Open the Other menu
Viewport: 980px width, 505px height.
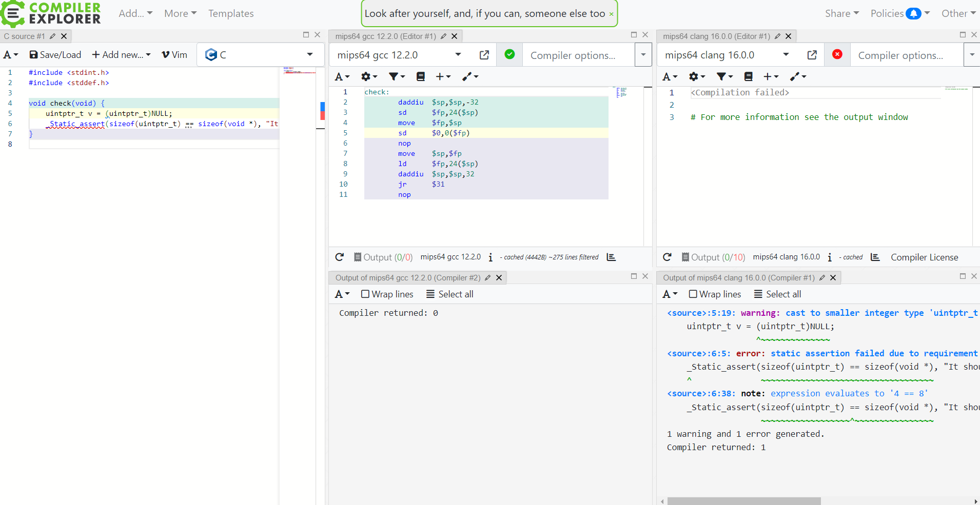[958, 13]
